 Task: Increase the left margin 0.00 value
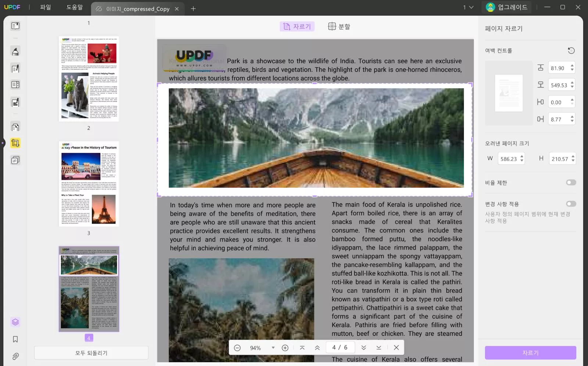(572, 100)
